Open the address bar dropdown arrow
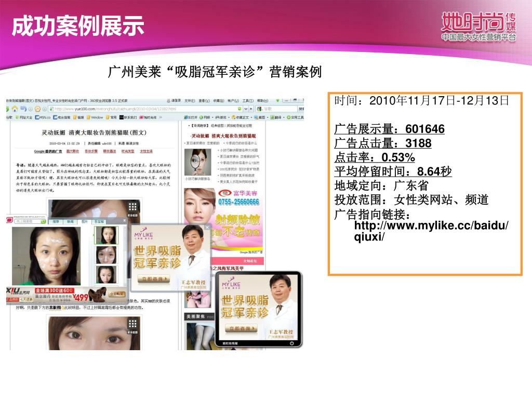 [x=246, y=109]
